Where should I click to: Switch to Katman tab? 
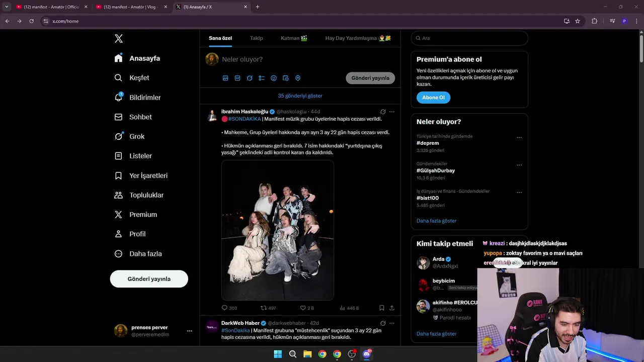click(294, 38)
